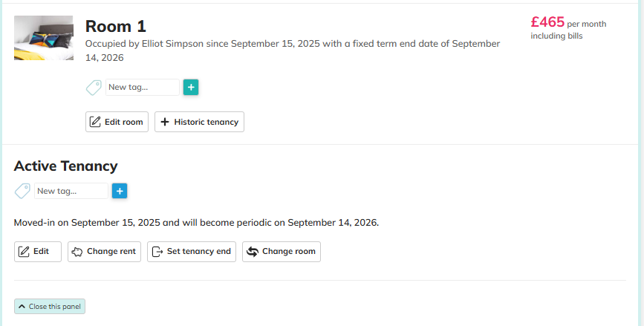
Task: Click the blue add tag button under Active Tenancy
Action: [120, 192]
